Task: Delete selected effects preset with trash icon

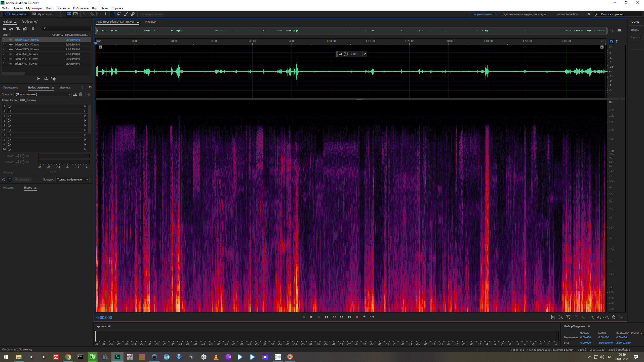Action: pyautogui.click(x=81, y=94)
